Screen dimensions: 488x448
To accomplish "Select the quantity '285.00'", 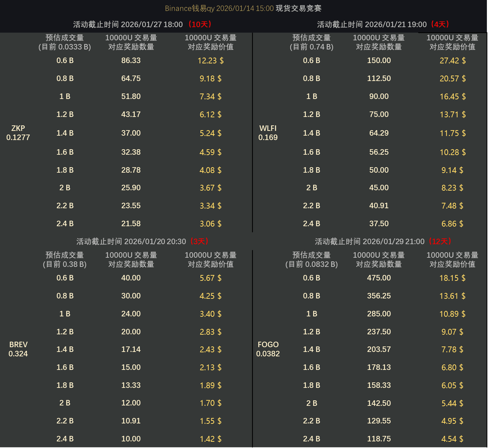I will tap(379, 314).
